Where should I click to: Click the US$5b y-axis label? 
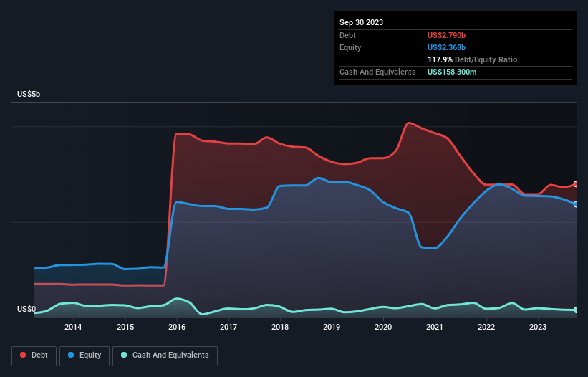pos(29,94)
